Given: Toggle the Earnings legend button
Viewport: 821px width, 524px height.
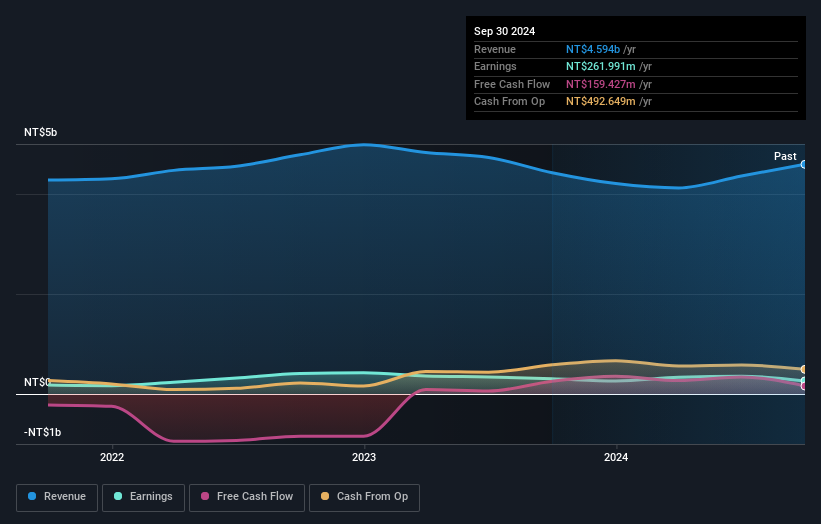Looking at the screenshot, I should point(143,497).
